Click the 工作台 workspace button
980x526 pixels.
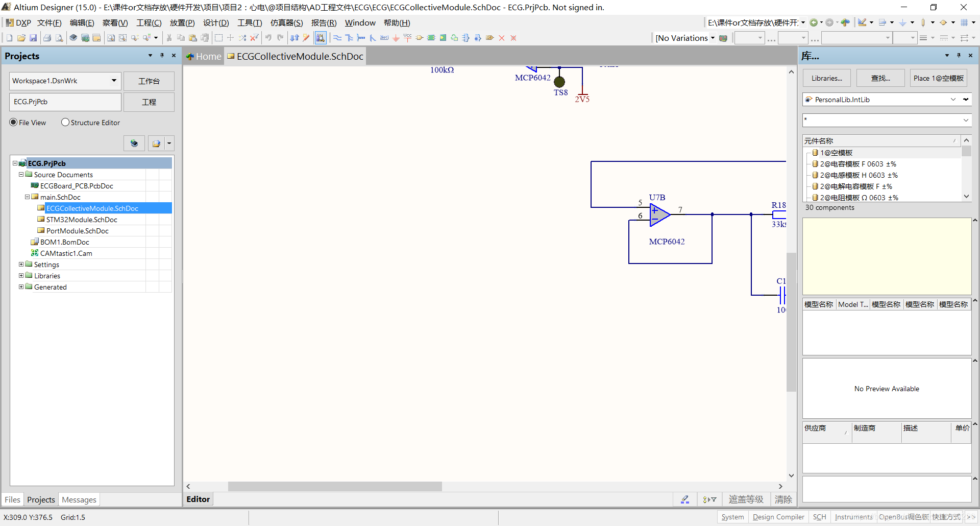pyautogui.click(x=149, y=81)
